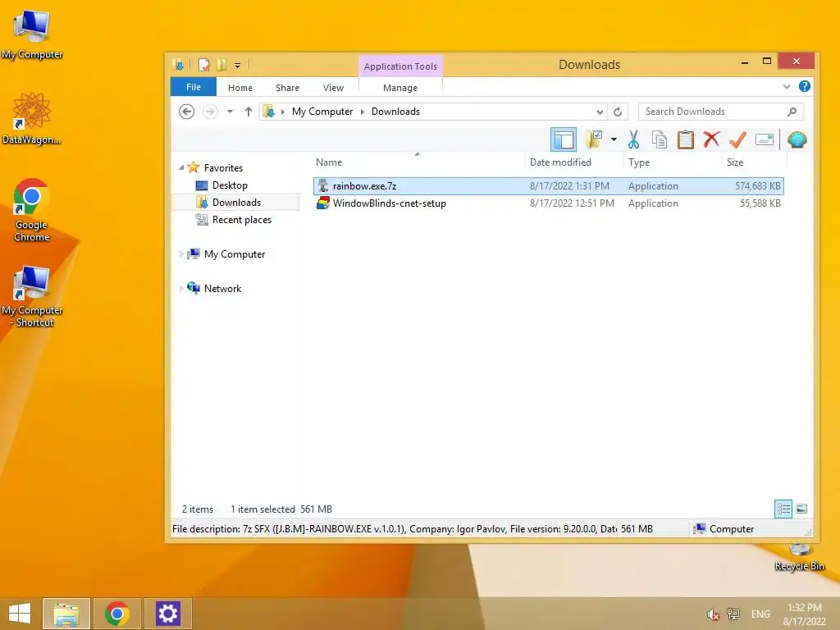Image resolution: width=840 pixels, height=630 pixels.
Task: Click the Email envelope toolbar icon
Action: tap(765, 139)
